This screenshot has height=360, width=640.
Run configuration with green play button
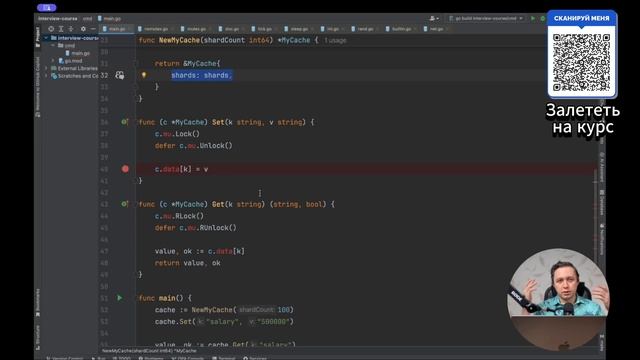click(533, 18)
